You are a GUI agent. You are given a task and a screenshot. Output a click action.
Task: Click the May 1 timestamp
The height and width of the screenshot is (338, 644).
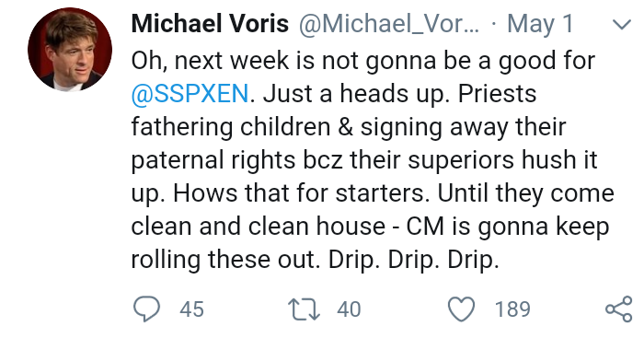click(x=540, y=24)
